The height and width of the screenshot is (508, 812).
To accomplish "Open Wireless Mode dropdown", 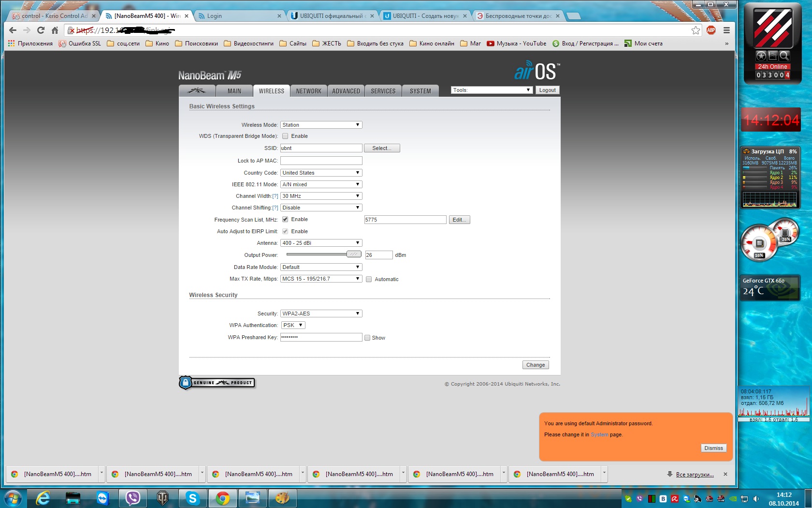I will coord(321,125).
